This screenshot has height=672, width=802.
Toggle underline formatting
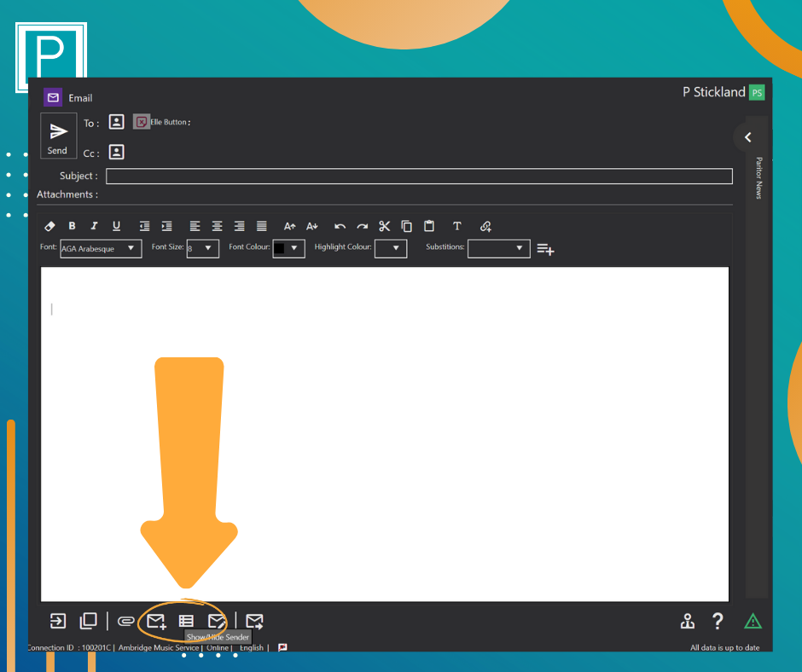click(x=117, y=225)
